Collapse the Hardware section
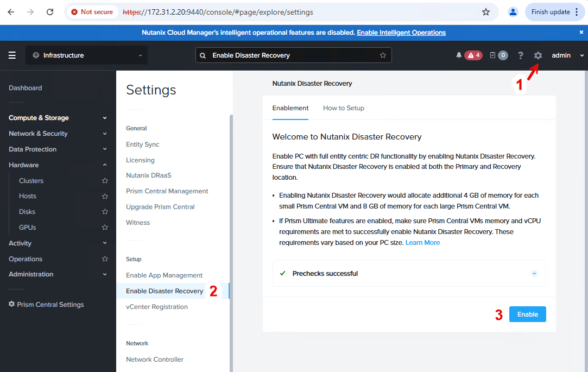Image resolution: width=588 pixels, height=372 pixels. point(58,165)
